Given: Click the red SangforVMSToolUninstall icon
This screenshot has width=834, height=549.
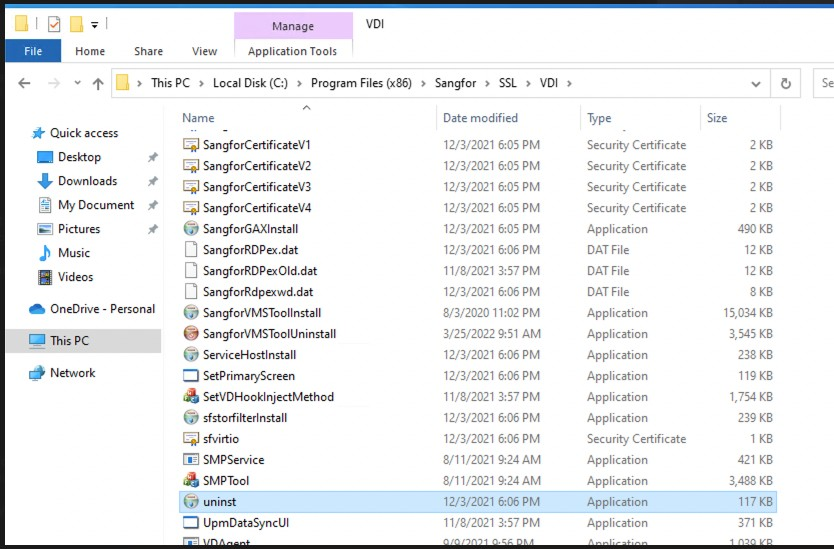Looking at the screenshot, I should pyautogui.click(x=190, y=334).
